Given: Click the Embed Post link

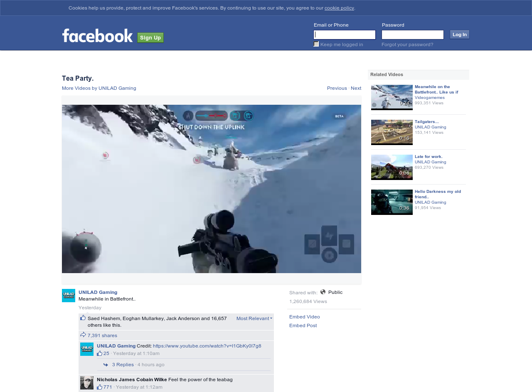Looking at the screenshot, I should pos(303,325).
